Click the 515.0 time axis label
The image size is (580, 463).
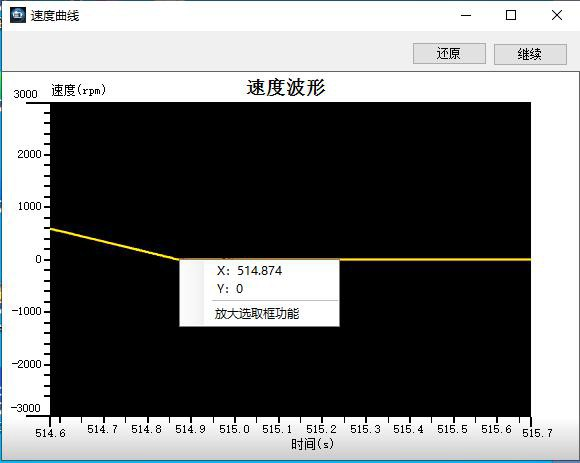pyautogui.click(x=234, y=429)
